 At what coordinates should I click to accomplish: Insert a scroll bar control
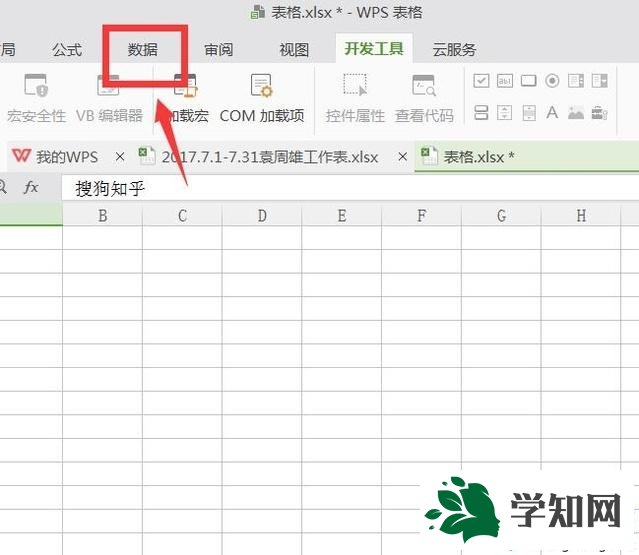pyautogui.click(x=529, y=112)
